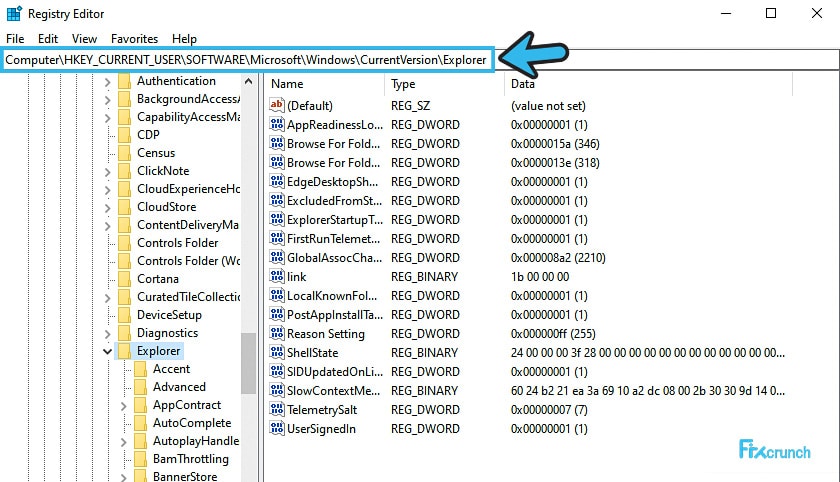Expand the BackgroundAccess key
The height and width of the screenshot is (482, 840).
click(x=107, y=100)
